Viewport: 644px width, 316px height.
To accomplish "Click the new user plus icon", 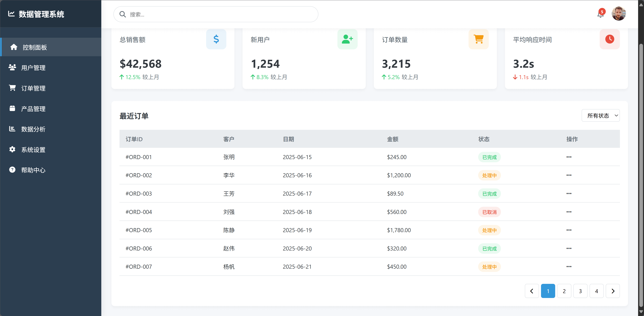I will coord(347,39).
